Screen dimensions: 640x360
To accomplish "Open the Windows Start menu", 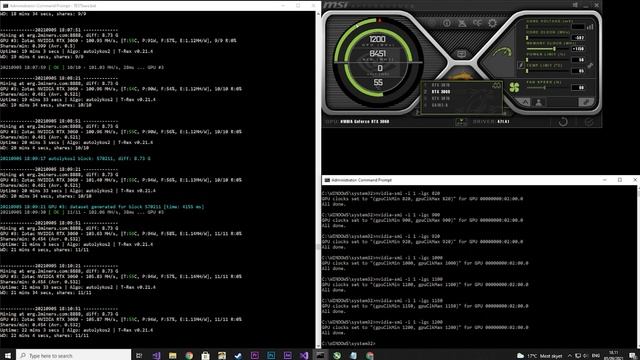I will click(x=7, y=356).
